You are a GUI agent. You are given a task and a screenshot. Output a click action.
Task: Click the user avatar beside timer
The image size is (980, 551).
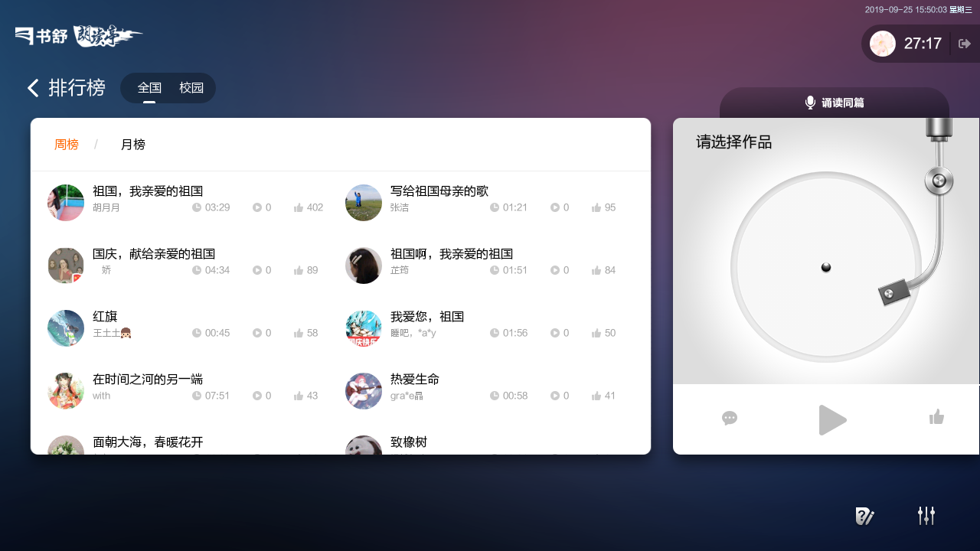(883, 44)
